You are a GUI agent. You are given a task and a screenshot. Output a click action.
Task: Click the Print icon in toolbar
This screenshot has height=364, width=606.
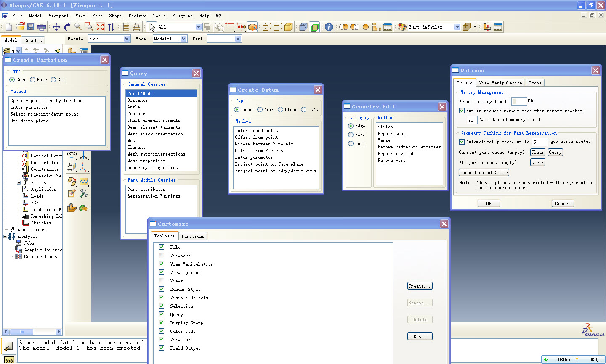pyautogui.click(x=42, y=27)
